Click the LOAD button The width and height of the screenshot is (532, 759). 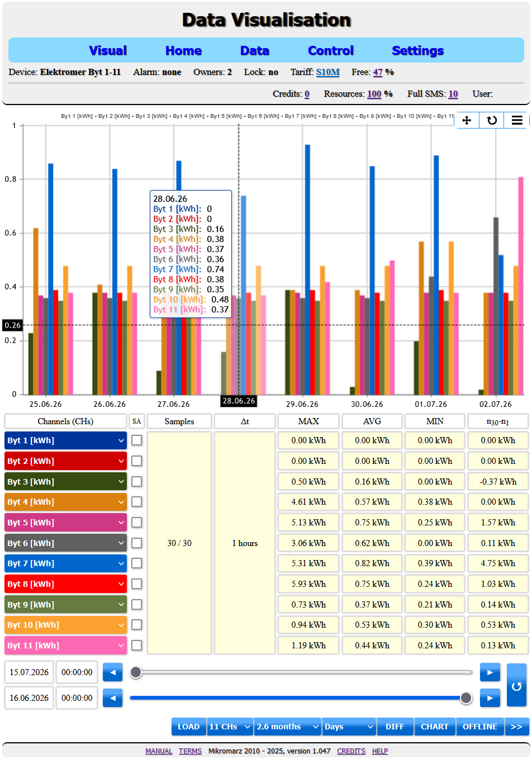(188, 727)
